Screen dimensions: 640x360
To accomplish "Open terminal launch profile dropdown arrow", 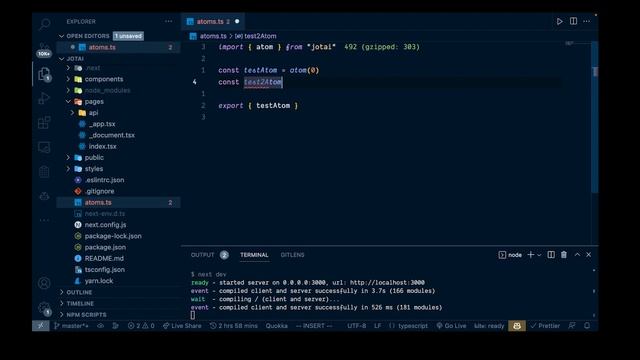I will [539, 255].
